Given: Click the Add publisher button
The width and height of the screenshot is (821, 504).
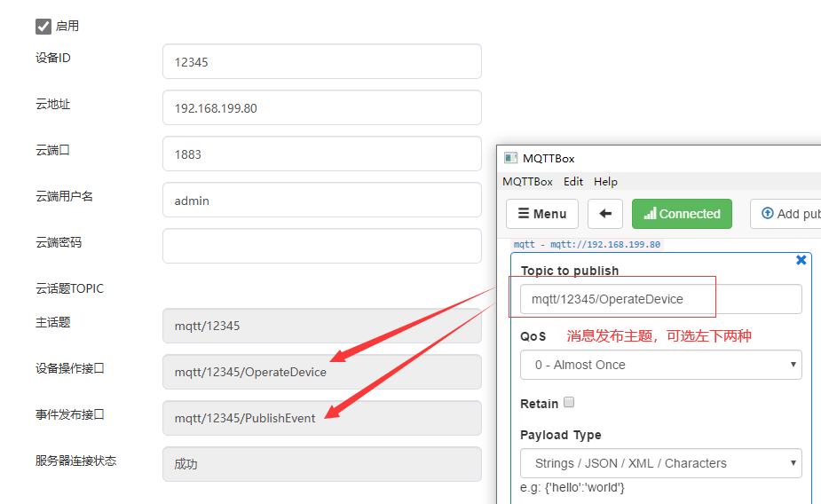Looking at the screenshot, I should [788, 214].
